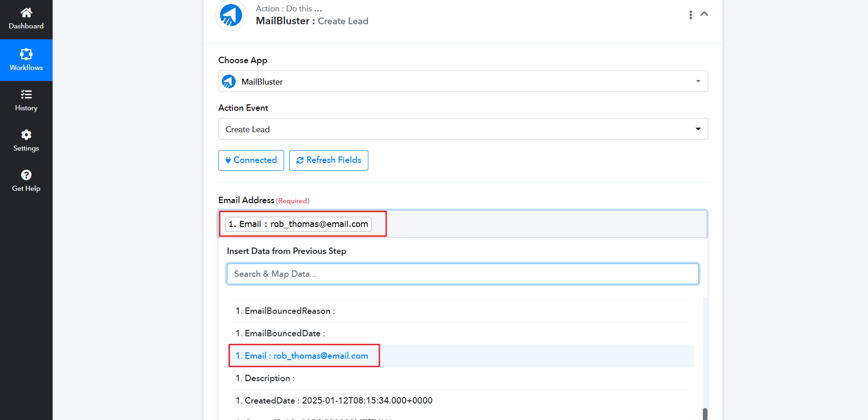
Task: Select Email rob_thomas@email.com list option
Action: pos(302,356)
